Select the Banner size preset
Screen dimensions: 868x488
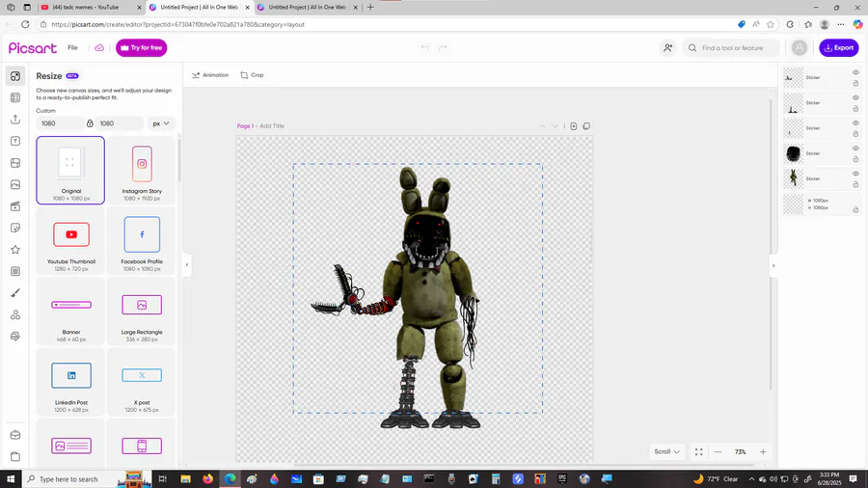[70, 312]
